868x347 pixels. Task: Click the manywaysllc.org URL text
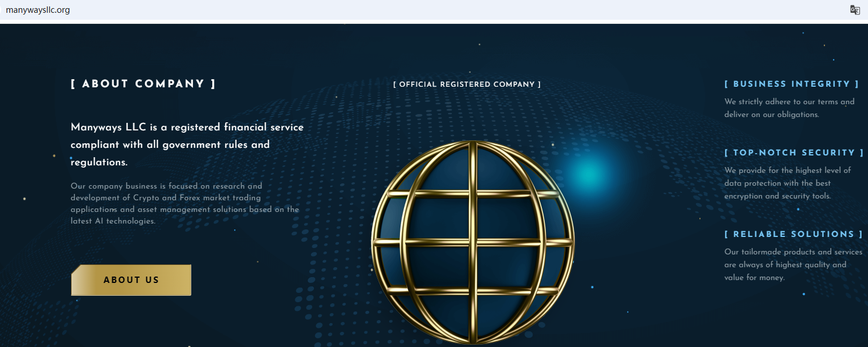38,10
